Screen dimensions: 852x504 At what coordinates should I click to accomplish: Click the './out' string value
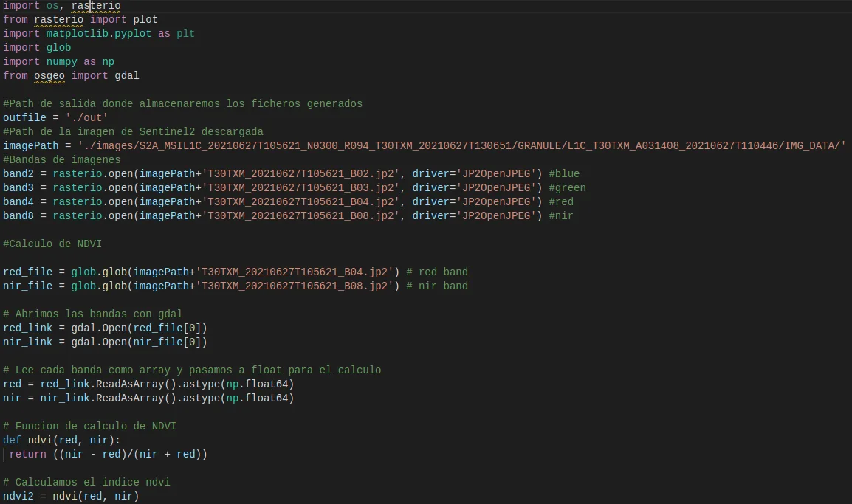[86, 118]
